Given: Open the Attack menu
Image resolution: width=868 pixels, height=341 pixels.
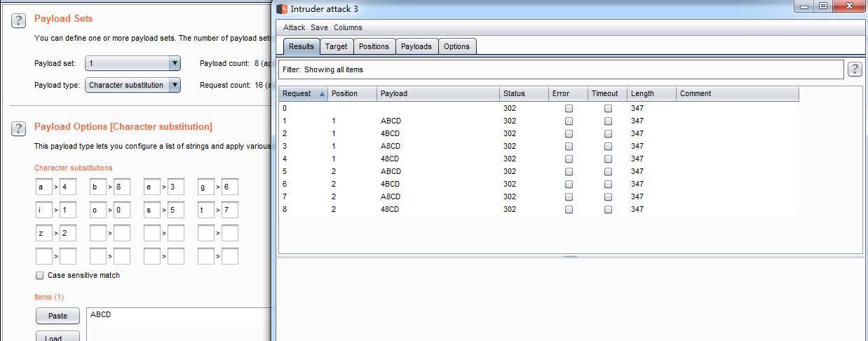Looking at the screenshot, I should pyautogui.click(x=294, y=28).
